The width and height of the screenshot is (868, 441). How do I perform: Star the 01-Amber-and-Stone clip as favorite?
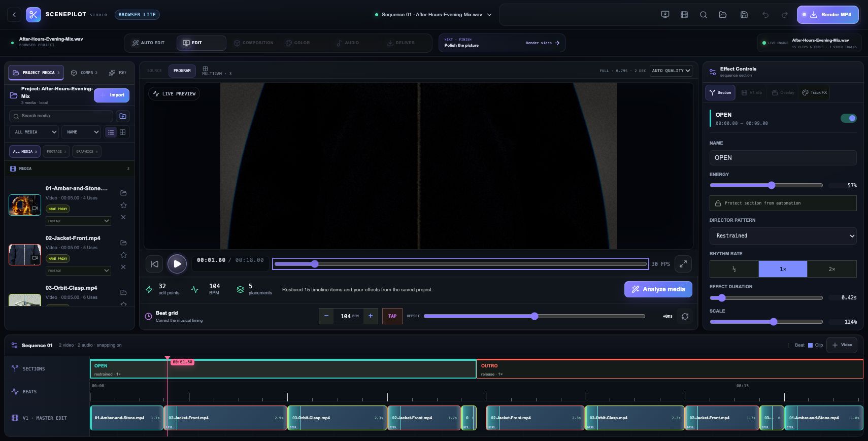123,205
